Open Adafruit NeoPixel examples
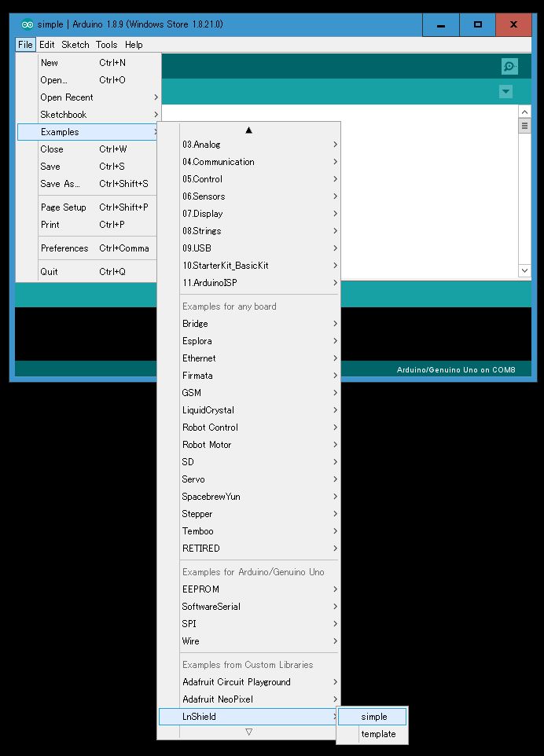The image size is (544, 756). pyautogui.click(x=249, y=699)
